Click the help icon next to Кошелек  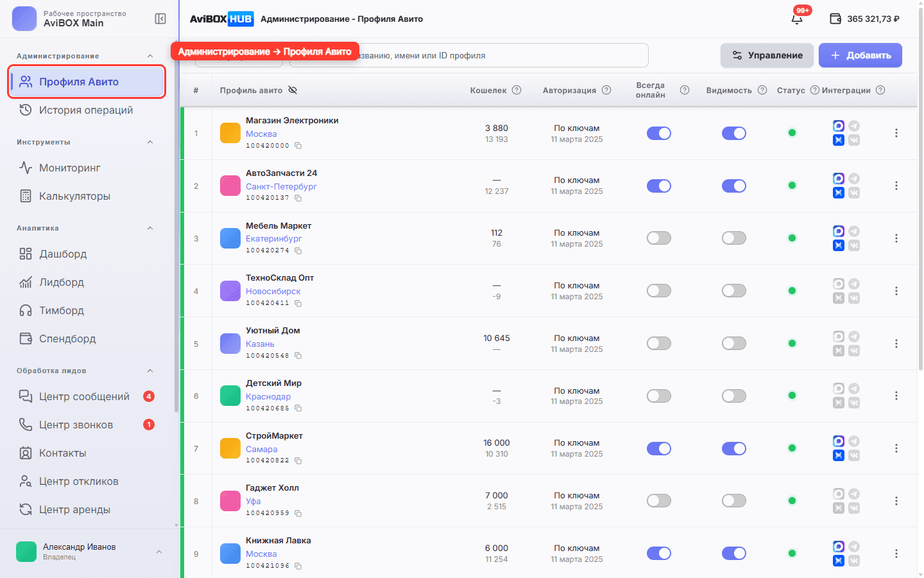pos(517,90)
